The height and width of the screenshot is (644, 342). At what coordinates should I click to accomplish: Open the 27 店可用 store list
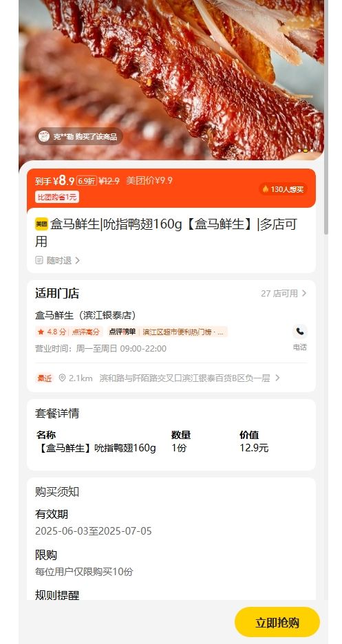pyautogui.click(x=284, y=293)
